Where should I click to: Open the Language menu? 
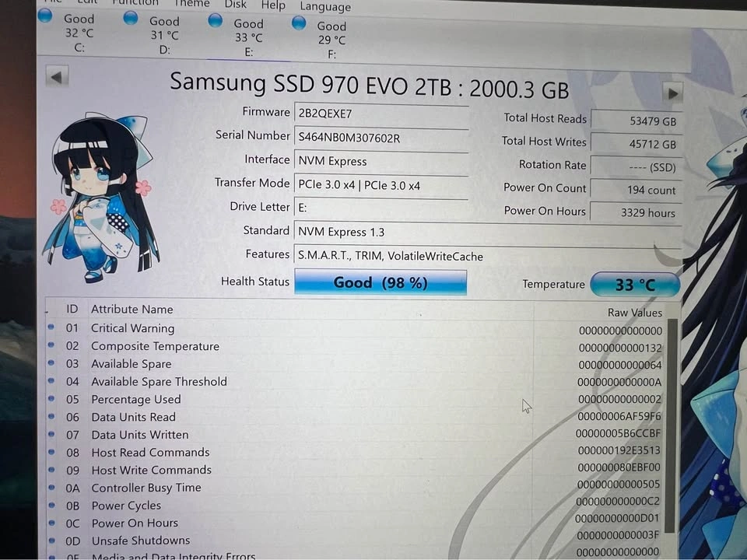325,7
